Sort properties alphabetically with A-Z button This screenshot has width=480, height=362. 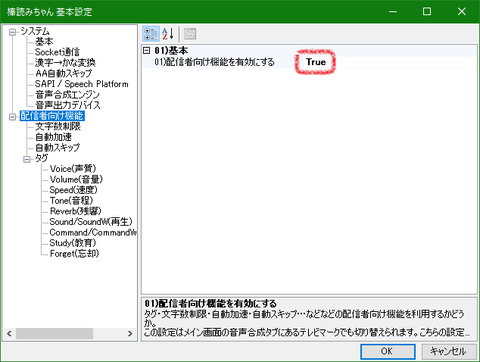[x=168, y=34]
